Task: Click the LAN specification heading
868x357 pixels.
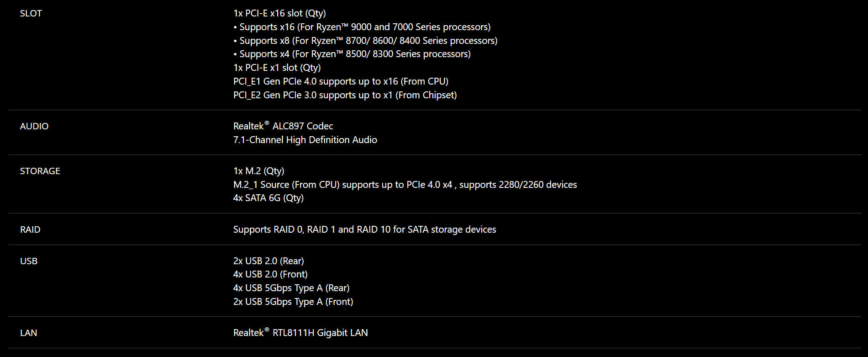Action: tap(29, 333)
